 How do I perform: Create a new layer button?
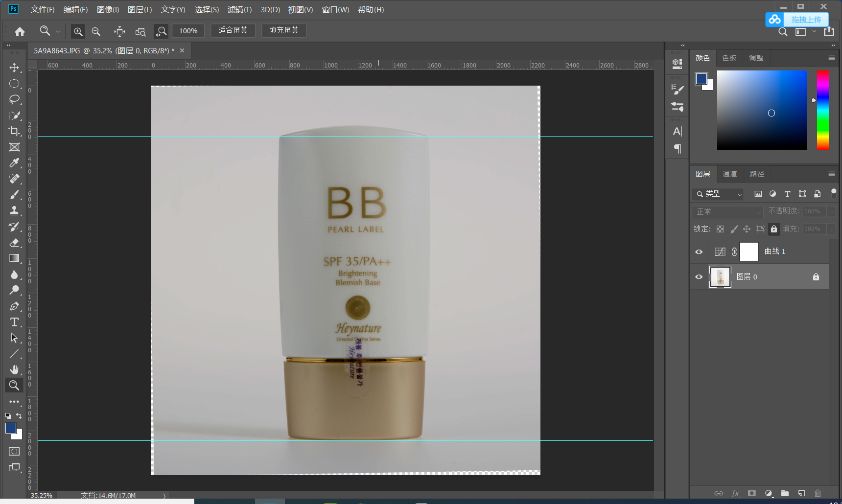coord(801,493)
